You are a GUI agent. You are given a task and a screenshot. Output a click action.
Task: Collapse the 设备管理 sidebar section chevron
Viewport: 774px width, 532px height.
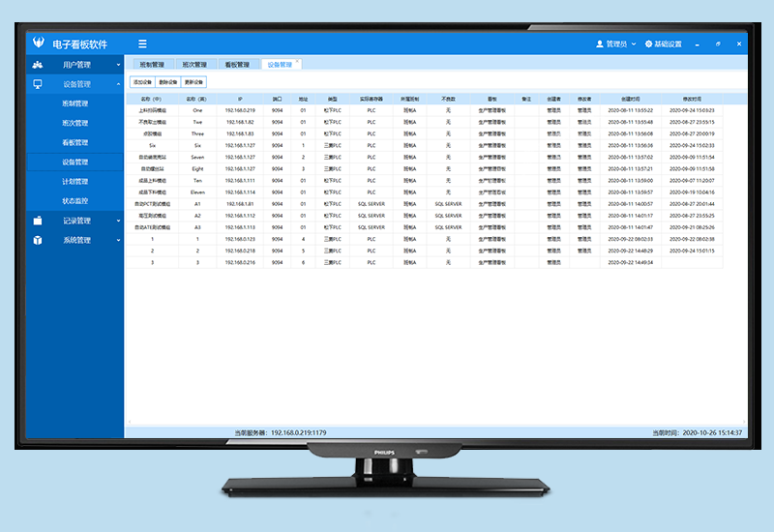pos(118,84)
